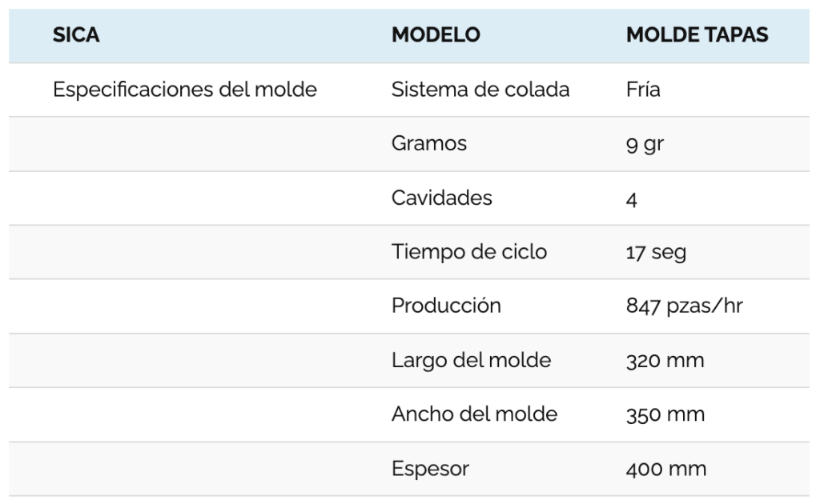The height and width of the screenshot is (504, 820).
Task: Click the MODELO column header
Action: 436,35
